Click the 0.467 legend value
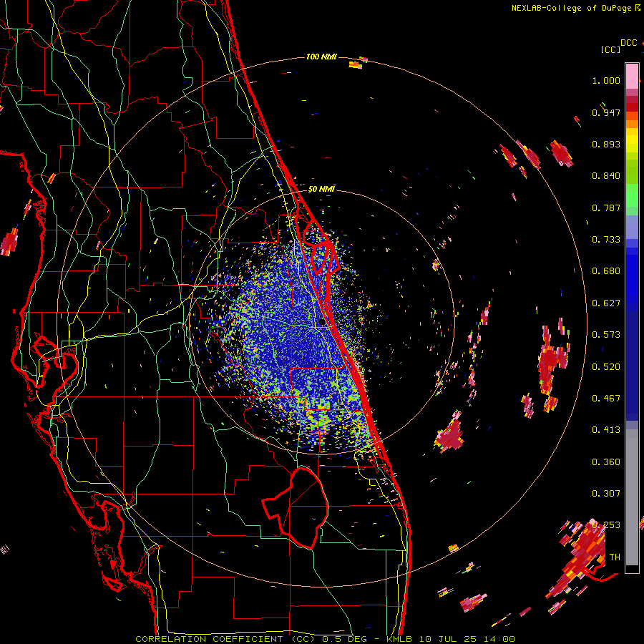 606,399
